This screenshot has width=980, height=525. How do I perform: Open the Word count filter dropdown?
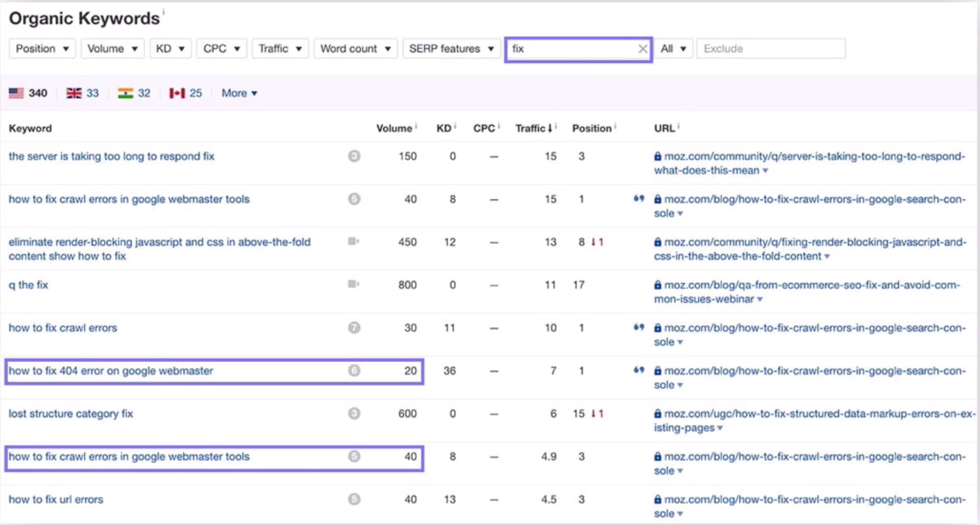[x=355, y=48]
